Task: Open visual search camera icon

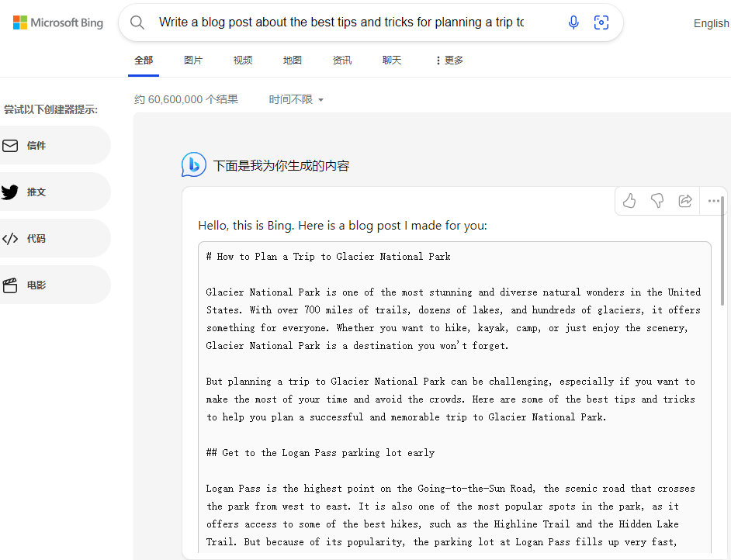Action: coord(601,22)
